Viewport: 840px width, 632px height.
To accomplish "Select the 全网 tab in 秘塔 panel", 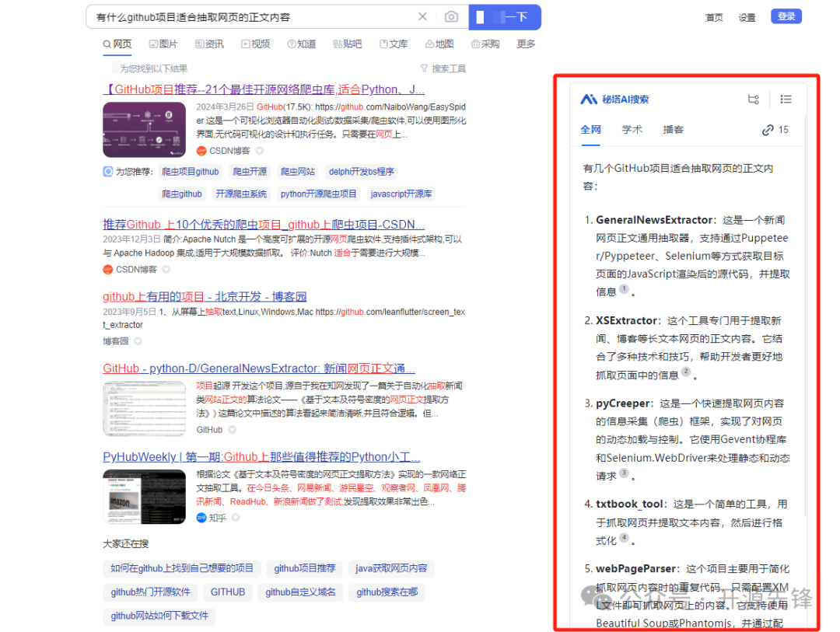I will point(590,130).
